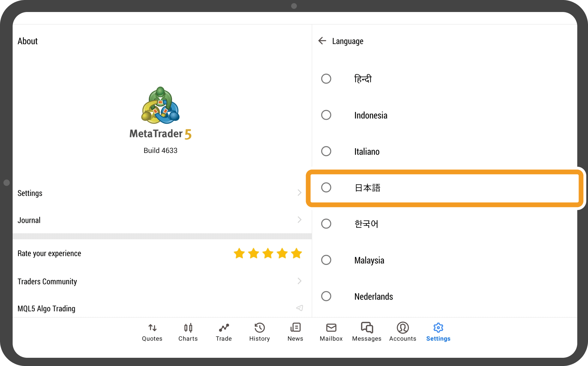The height and width of the screenshot is (366, 588).
Task: Open the History clock icon
Action: [x=260, y=328]
